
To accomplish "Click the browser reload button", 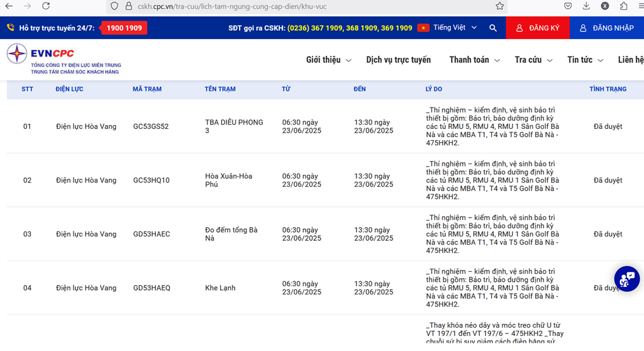I will pyautogui.click(x=47, y=6).
